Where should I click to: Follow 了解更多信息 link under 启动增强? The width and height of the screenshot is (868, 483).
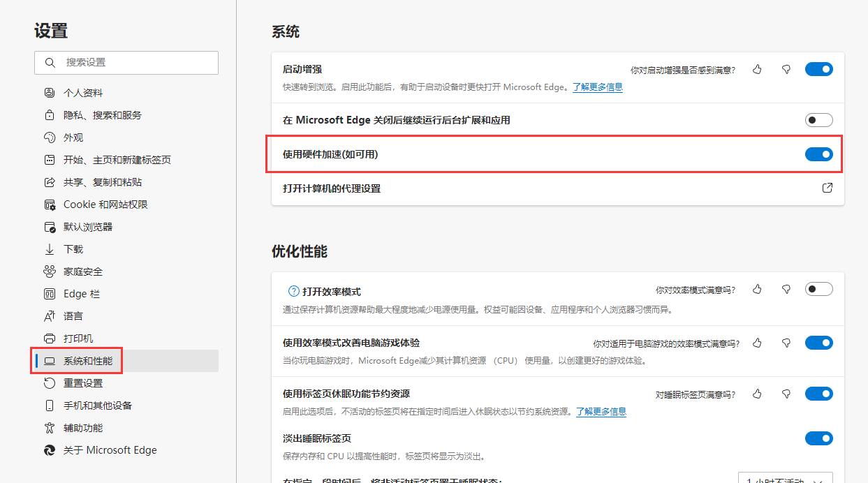(x=598, y=87)
